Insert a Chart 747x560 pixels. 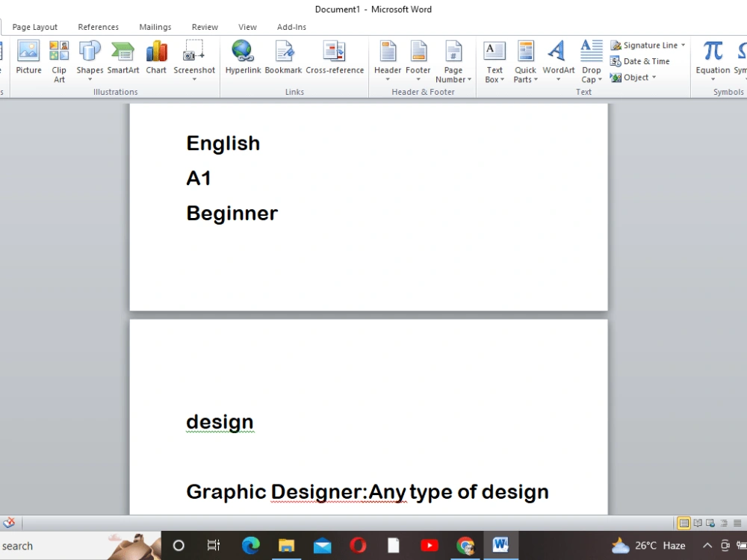click(156, 57)
